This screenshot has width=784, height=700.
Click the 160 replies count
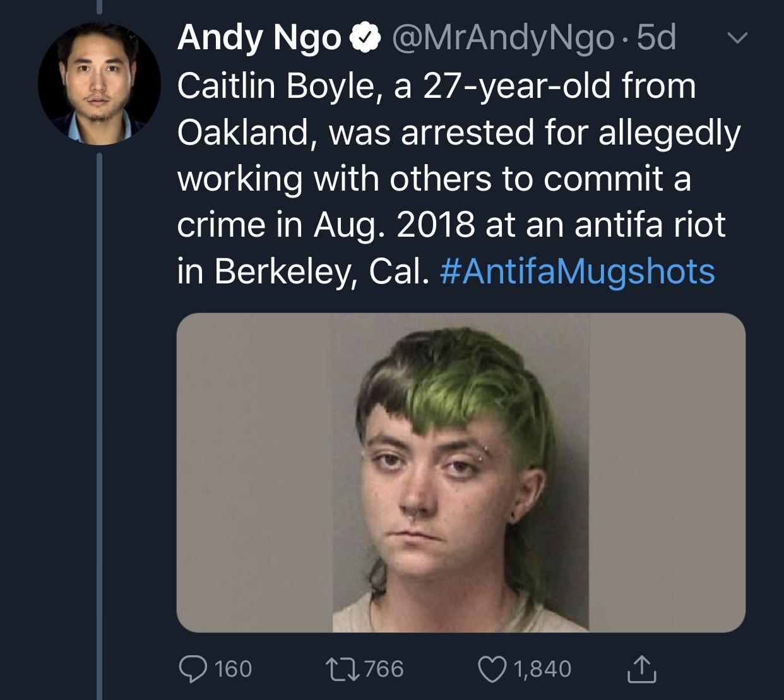tap(233, 668)
